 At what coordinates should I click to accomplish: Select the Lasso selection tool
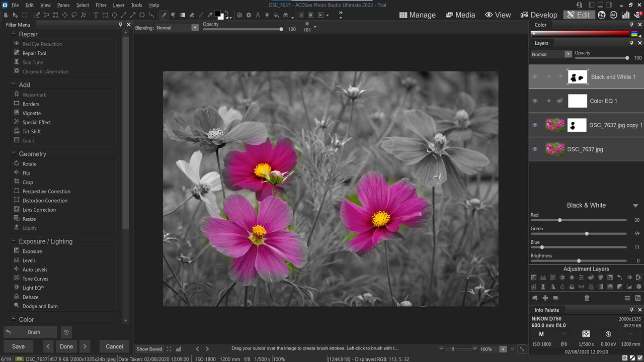point(74,15)
